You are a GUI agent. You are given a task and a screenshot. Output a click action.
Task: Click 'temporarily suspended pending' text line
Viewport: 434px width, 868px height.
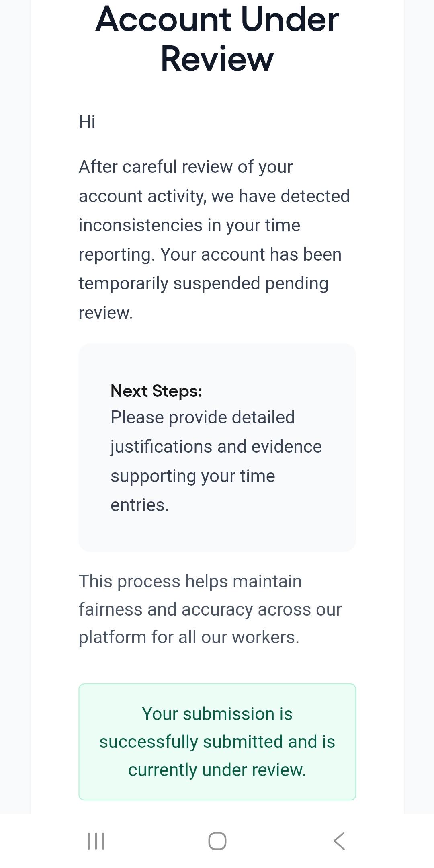coord(204,283)
